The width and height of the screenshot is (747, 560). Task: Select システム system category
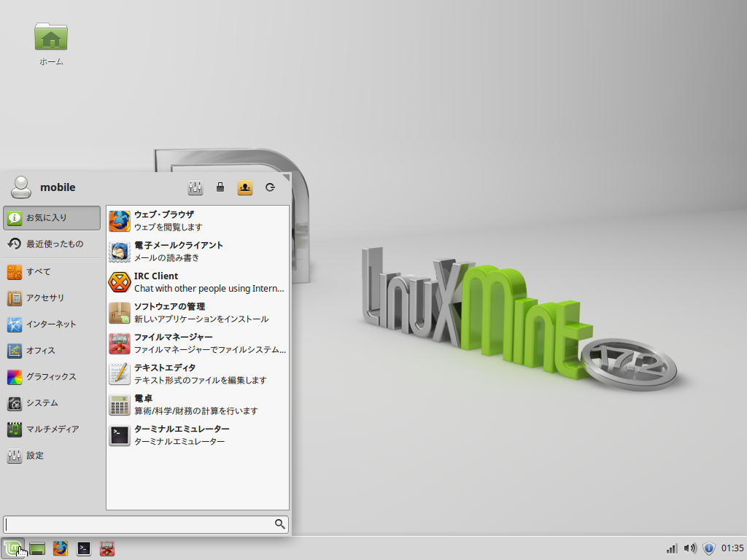pos(52,403)
